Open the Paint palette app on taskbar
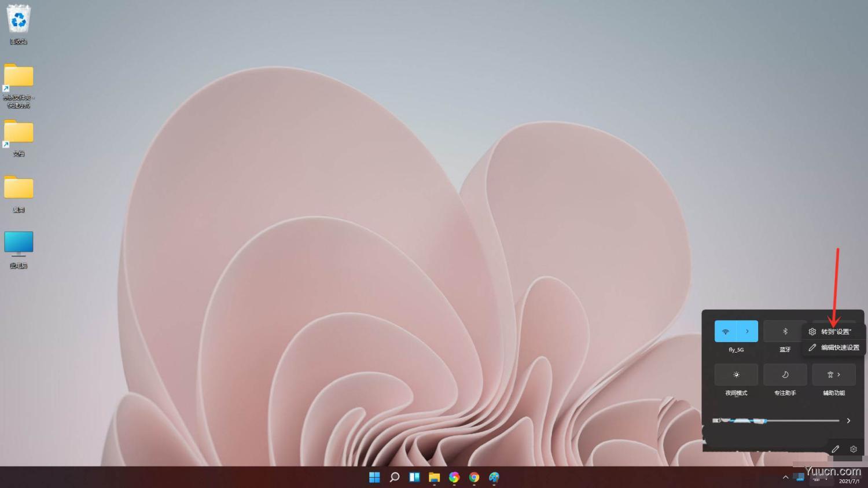The height and width of the screenshot is (488, 868). (494, 477)
